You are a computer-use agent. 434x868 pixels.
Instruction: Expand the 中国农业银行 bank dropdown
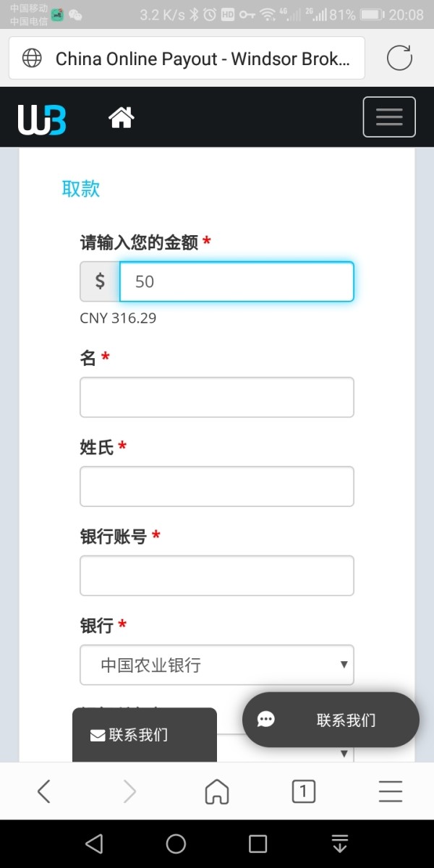[216, 665]
